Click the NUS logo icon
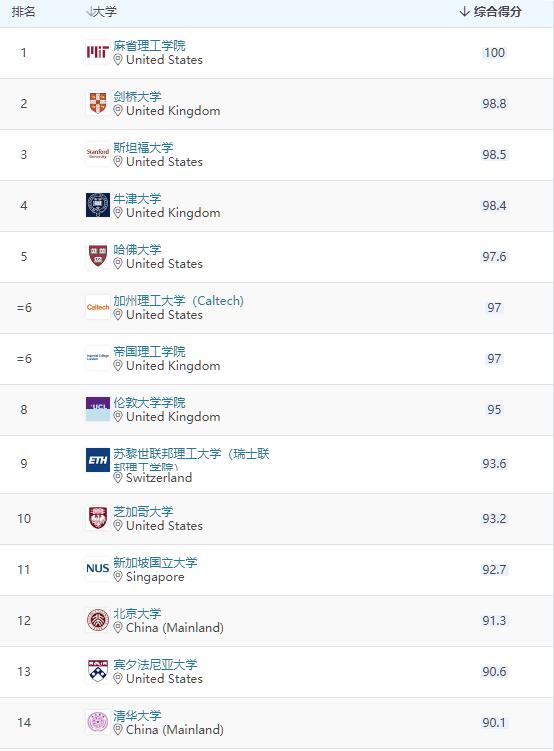 [98, 569]
